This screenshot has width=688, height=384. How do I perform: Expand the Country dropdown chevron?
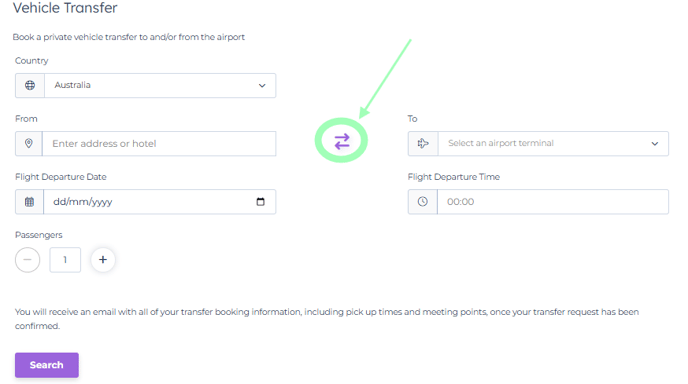tap(262, 86)
